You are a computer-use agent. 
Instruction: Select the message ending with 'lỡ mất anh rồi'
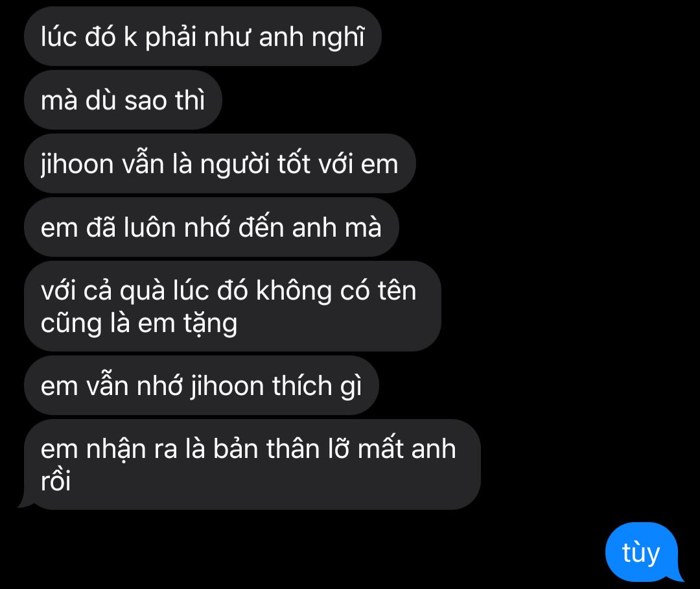coord(248,464)
